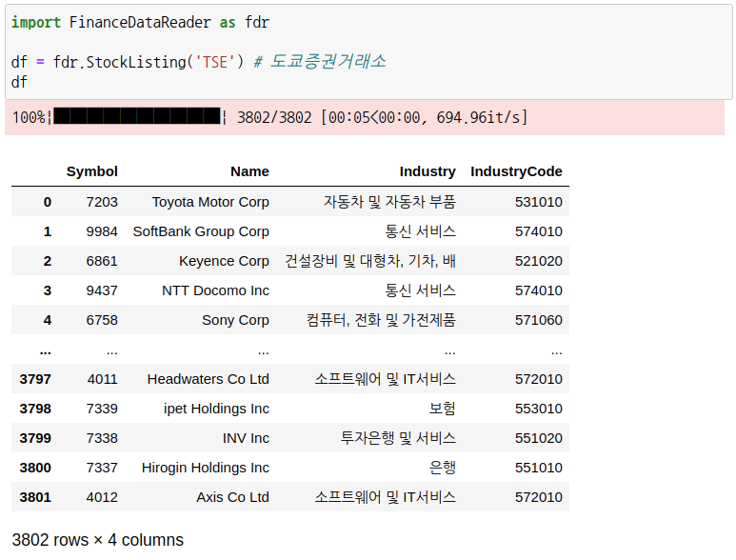This screenshot has width=736, height=560.
Task: Click the '3802 rows × 4 columns' summary
Action: (x=98, y=540)
